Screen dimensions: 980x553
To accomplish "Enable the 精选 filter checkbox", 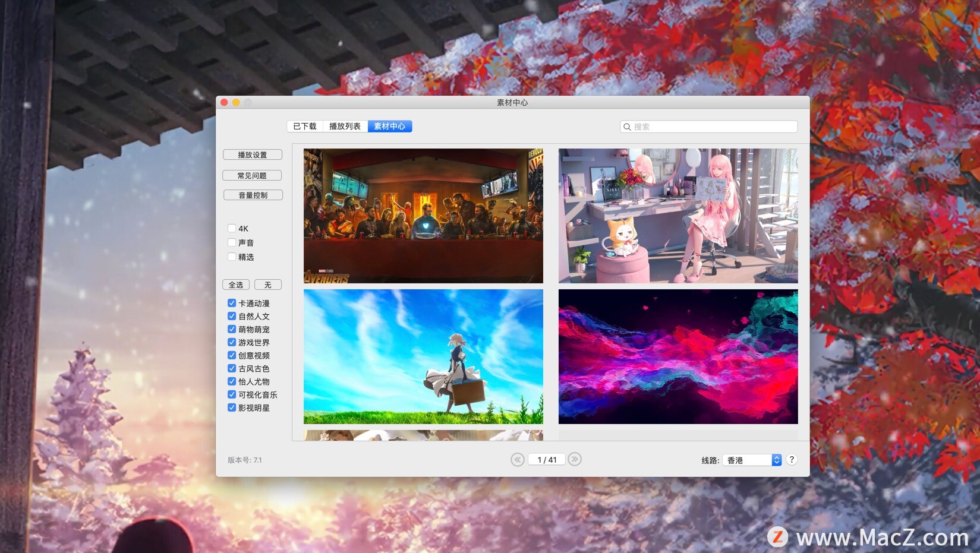I will tap(232, 257).
